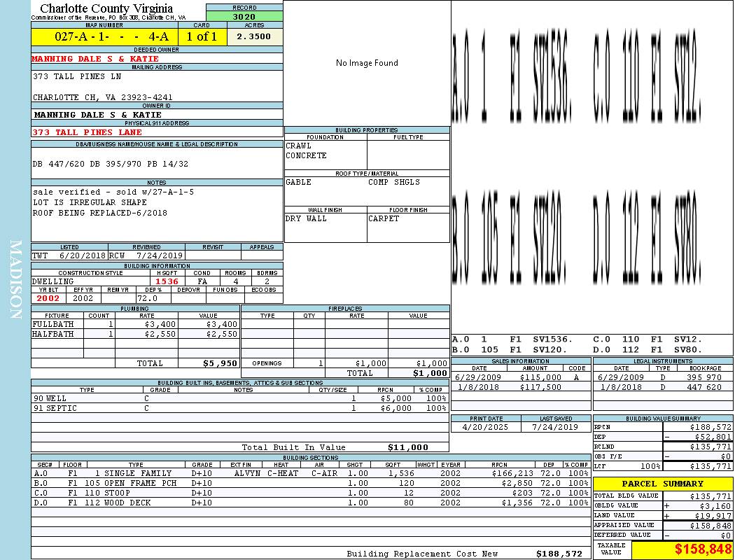Click last saved date 7/24/2019
735x560 pixels.
click(x=555, y=428)
